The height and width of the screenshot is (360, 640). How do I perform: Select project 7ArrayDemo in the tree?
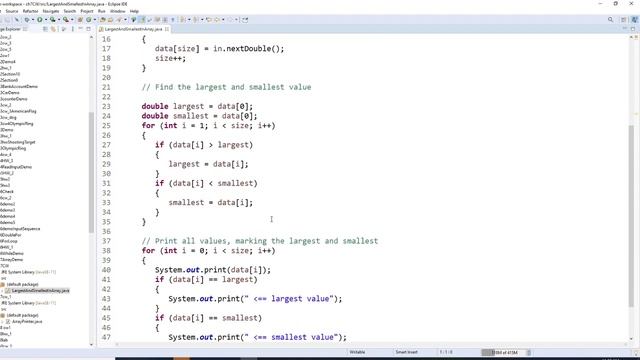(x=12, y=259)
